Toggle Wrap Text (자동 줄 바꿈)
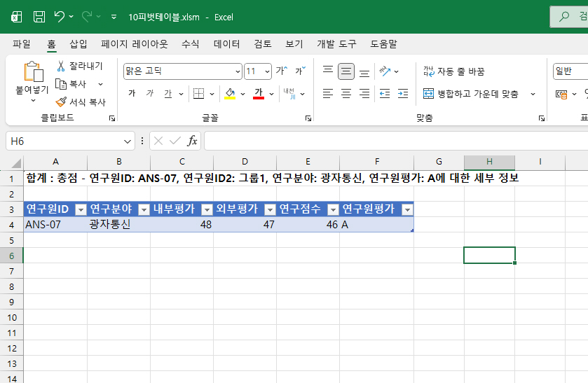This screenshot has width=588, height=383. [x=453, y=71]
